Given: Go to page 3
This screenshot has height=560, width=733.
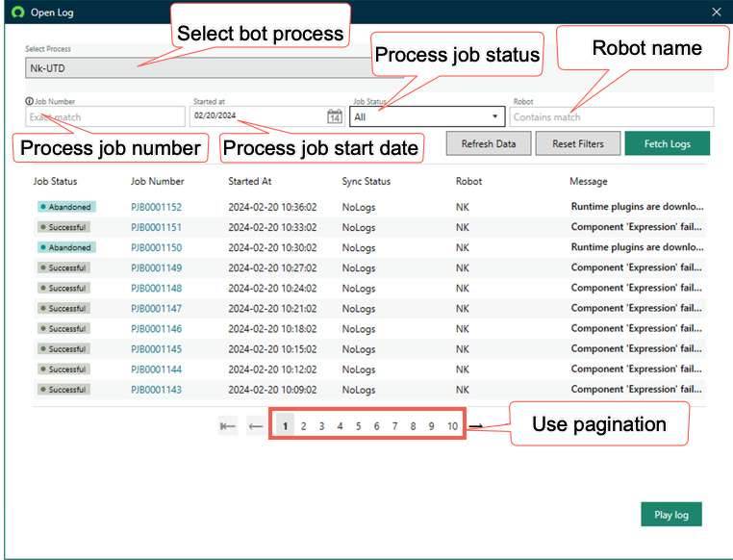Looking at the screenshot, I should 321,426.
